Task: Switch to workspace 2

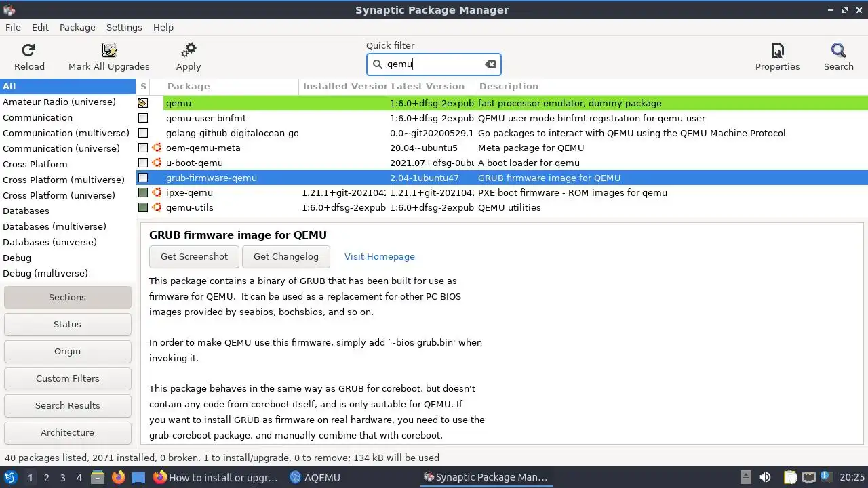Action: coord(46,477)
